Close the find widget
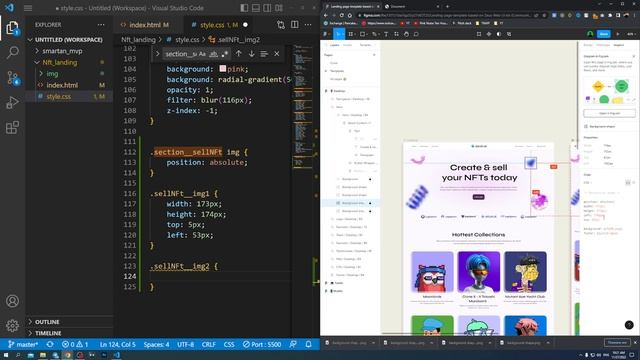This screenshot has width=640, height=360. pyautogui.click(x=277, y=54)
